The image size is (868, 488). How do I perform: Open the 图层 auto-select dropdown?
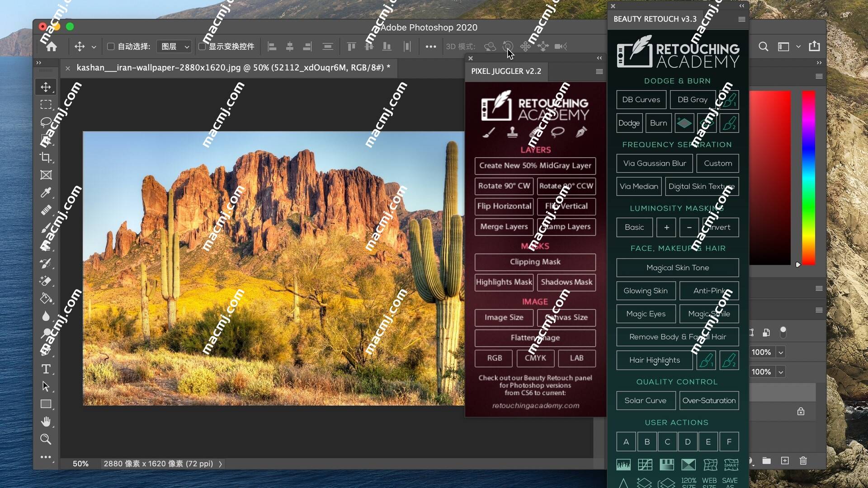click(174, 46)
